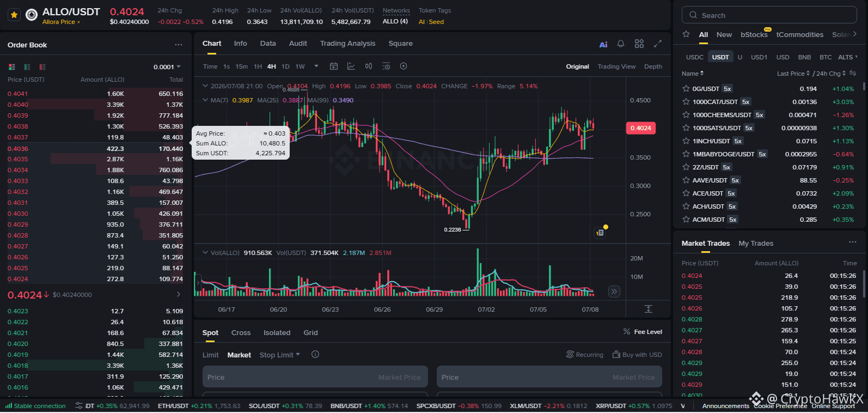This screenshot has width=868, height=413.
Task: Open chart display settings icon
Action: click(386, 66)
